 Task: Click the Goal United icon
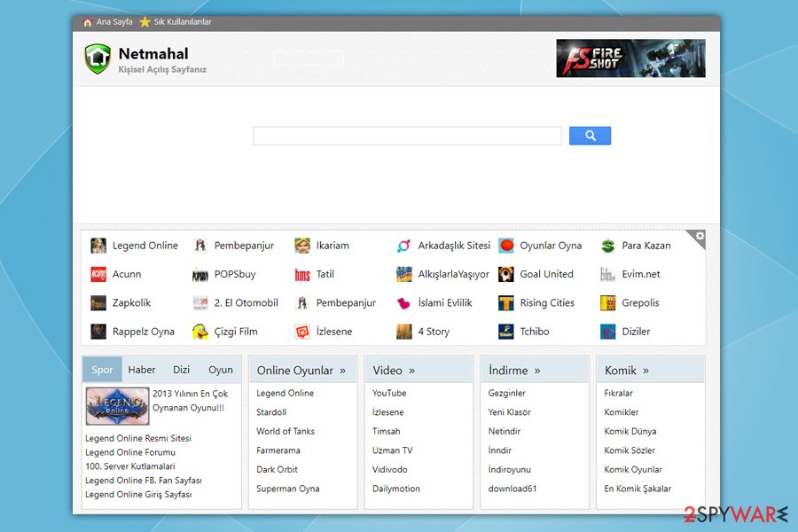click(x=506, y=274)
